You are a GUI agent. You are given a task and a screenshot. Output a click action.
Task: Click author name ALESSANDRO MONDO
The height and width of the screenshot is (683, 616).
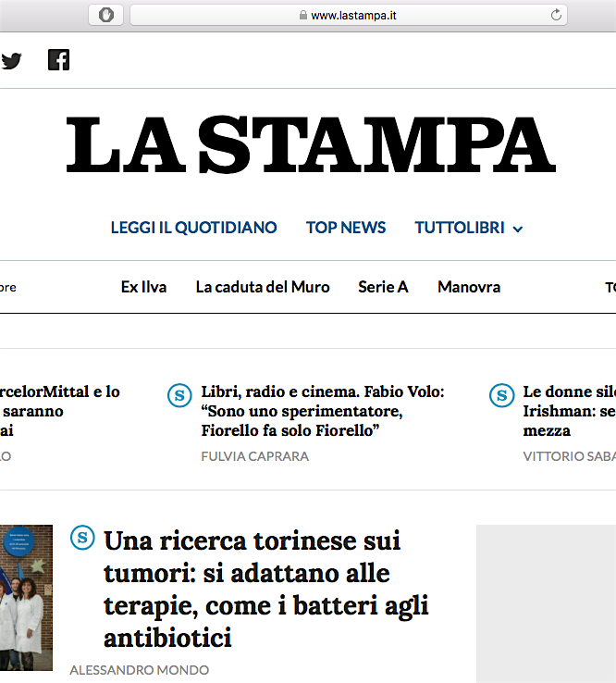(x=140, y=670)
